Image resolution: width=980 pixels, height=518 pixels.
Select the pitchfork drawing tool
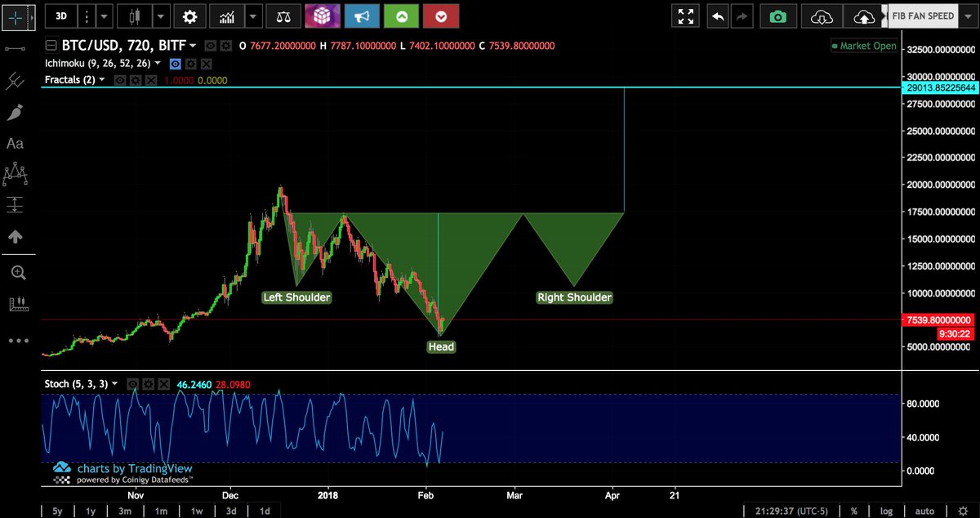(x=15, y=81)
